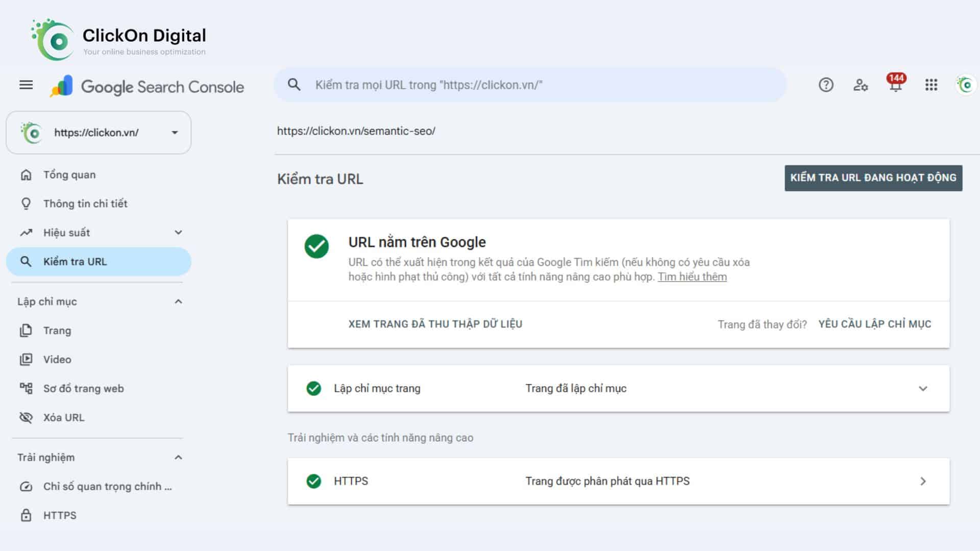Click the Trang pages icon

tap(26, 331)
